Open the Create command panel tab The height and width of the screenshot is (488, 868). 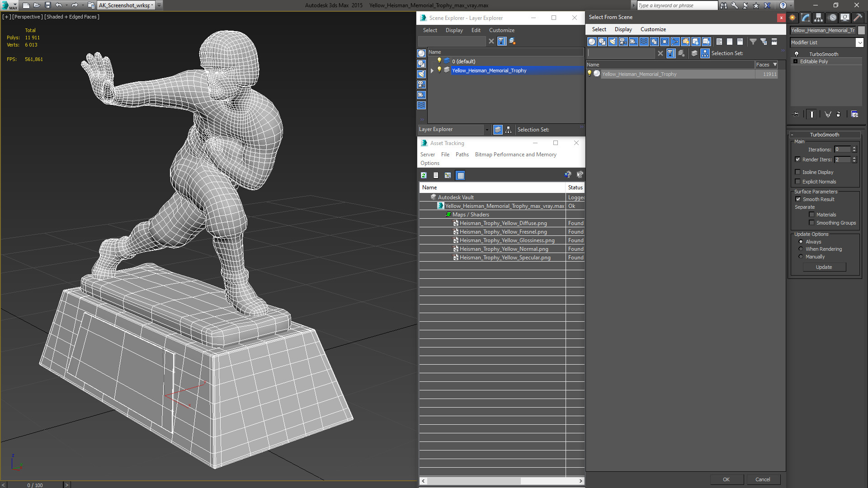point(793,18)
